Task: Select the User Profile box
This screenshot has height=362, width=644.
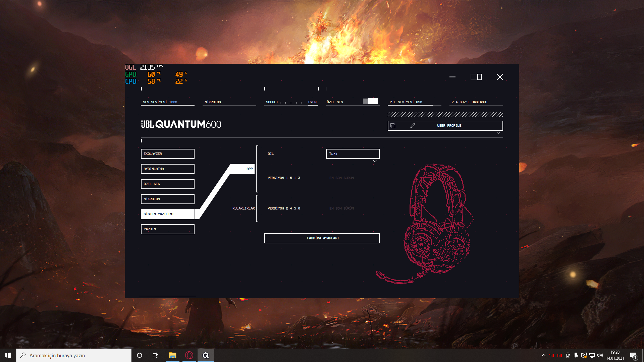Action: (445, 126)
